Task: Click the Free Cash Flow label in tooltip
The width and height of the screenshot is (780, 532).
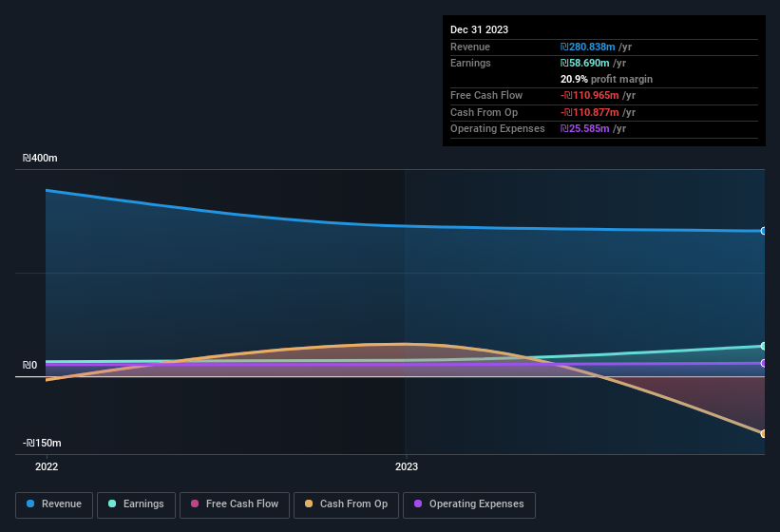Action: coord(486,95)
